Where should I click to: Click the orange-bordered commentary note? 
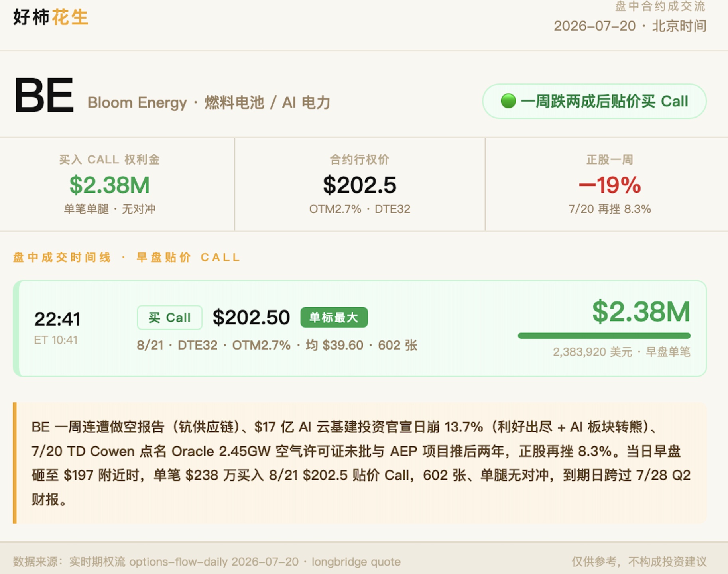click(360, 463)
